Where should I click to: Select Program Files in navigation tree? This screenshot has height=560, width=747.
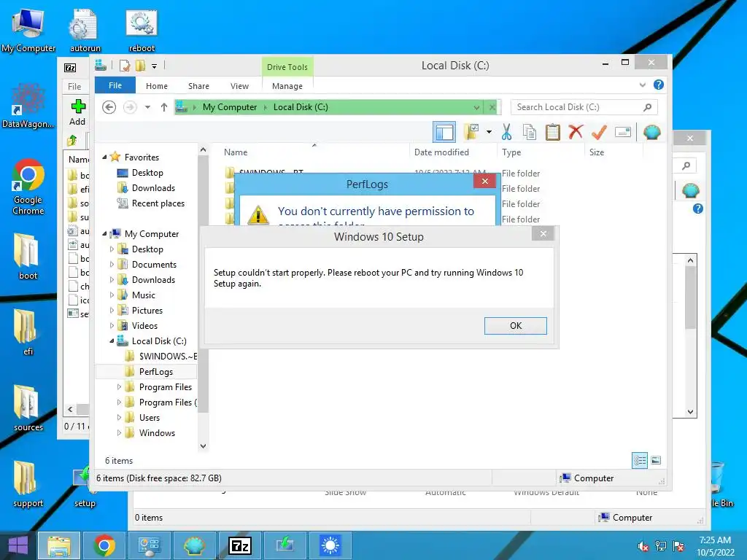click(166, 387)
